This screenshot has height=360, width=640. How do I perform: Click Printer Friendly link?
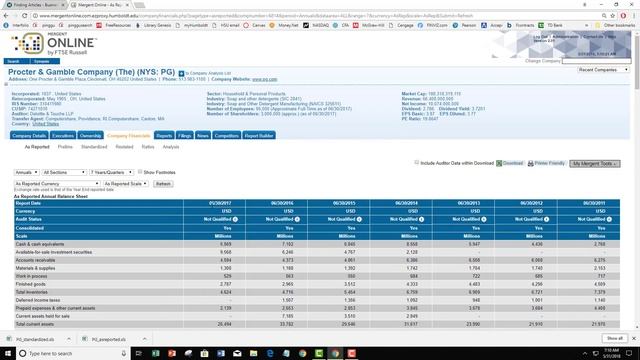tap(549, 163)
